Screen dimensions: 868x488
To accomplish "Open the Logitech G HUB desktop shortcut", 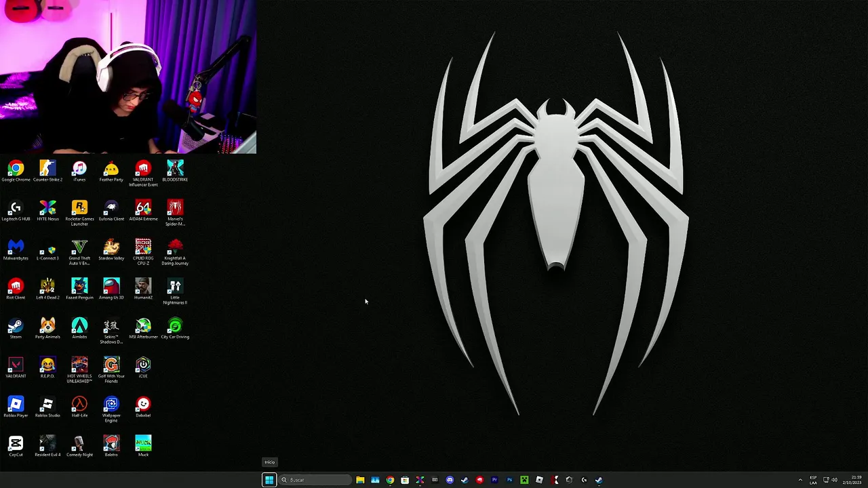I will (x=16, y=210).
